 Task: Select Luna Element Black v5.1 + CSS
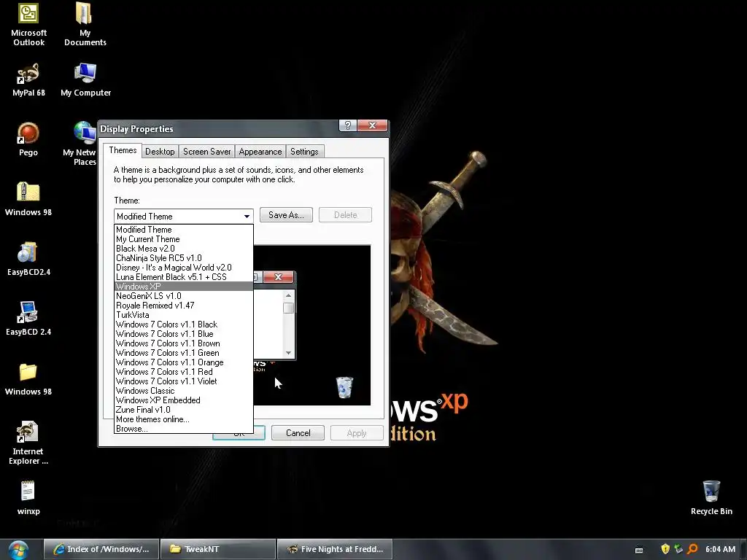[x=183, y=277]
